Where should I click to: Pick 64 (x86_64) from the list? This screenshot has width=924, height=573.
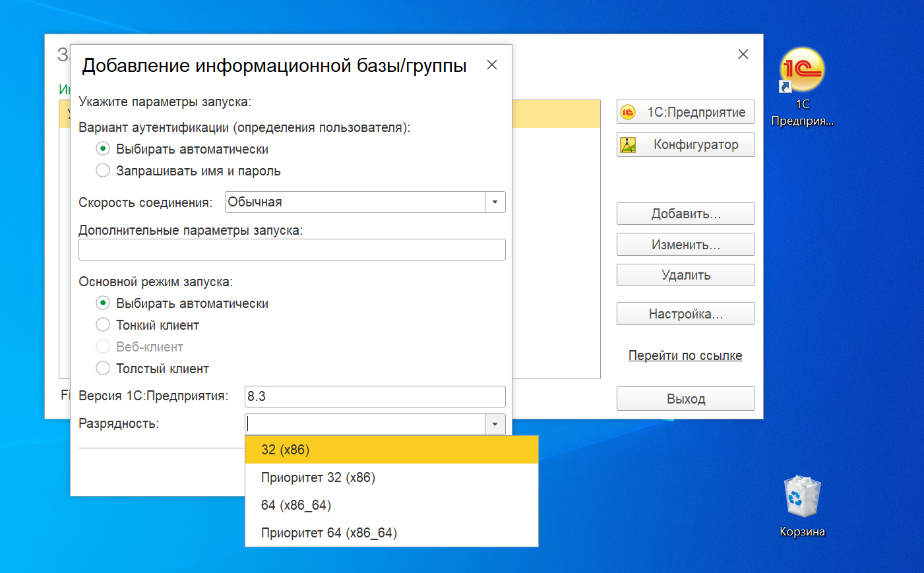point(392,505)
